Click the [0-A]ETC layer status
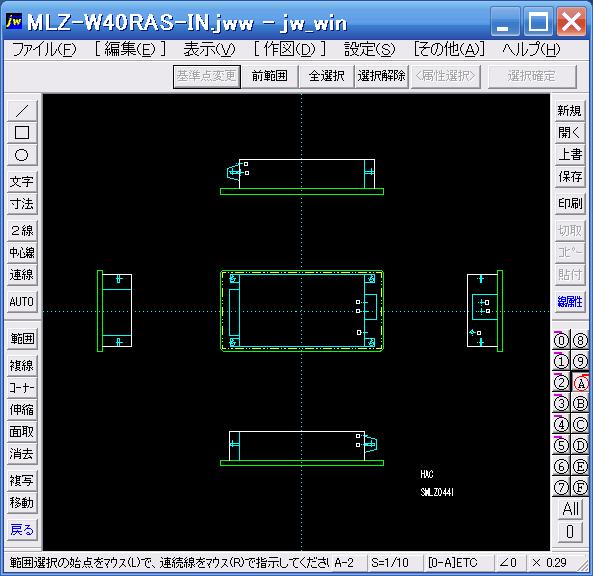Viewport: 593px width, 576px height. point(458,563)
